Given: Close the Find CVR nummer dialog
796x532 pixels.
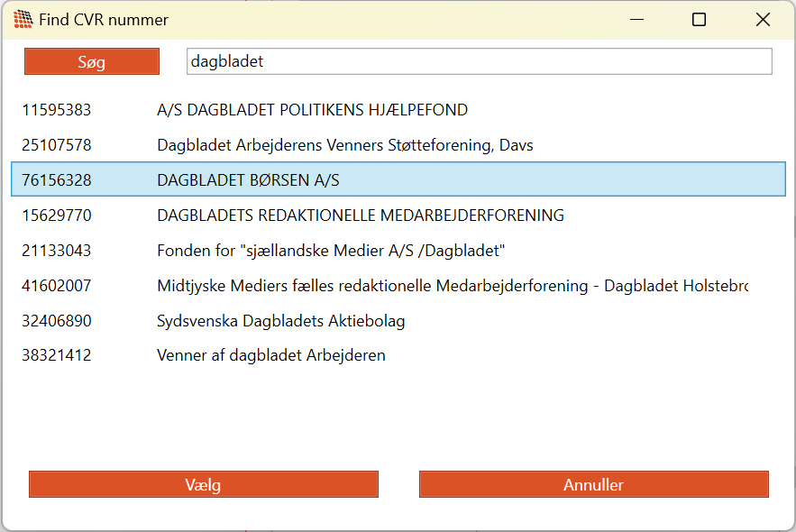Looking at the screenshot, I should tap(763, 19).
